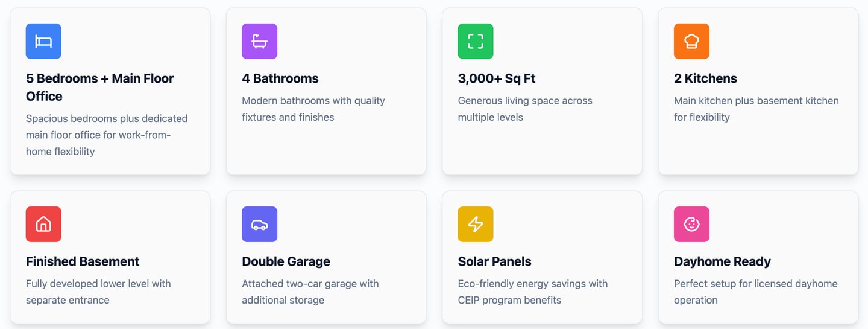
Task: Click the "Perfect setup for licensed dayhome" description
Action: (x=755, y=292)
